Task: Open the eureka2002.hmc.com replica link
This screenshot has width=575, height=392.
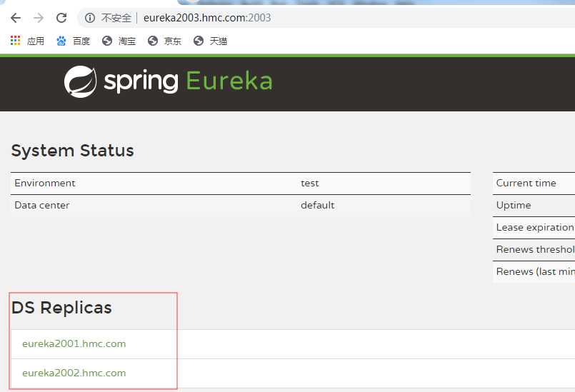Action: click(x=74, y=373)
